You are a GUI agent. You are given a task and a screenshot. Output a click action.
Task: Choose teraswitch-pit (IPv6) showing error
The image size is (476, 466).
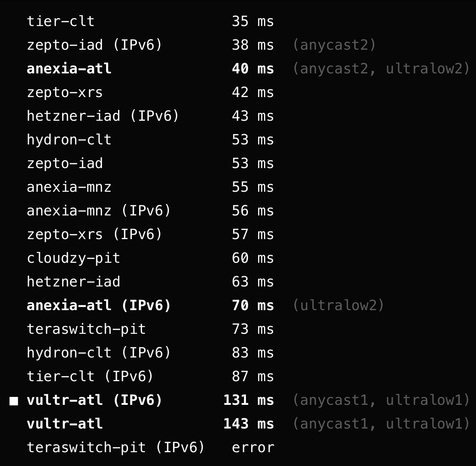(116, 447)
